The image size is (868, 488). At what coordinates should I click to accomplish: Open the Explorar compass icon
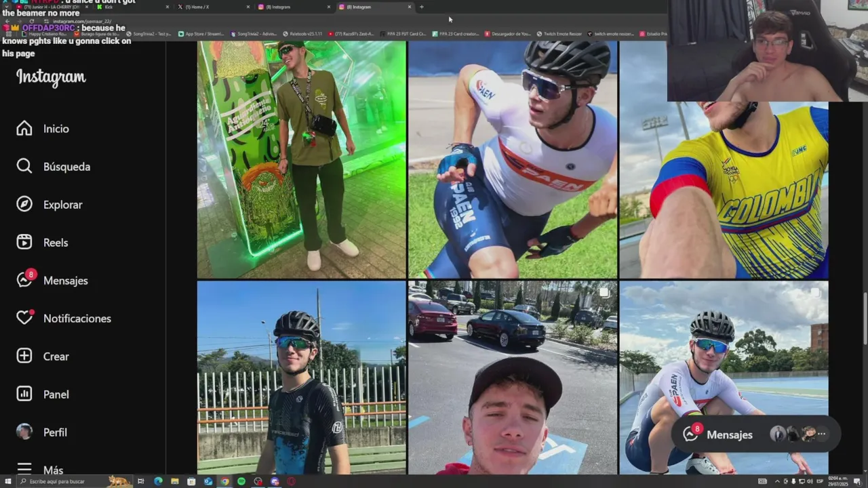tap(24, 204)
